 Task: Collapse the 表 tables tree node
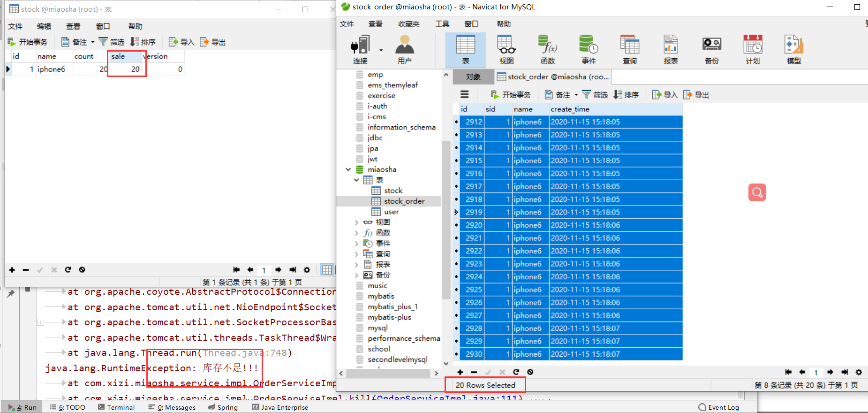pos(356,180)
